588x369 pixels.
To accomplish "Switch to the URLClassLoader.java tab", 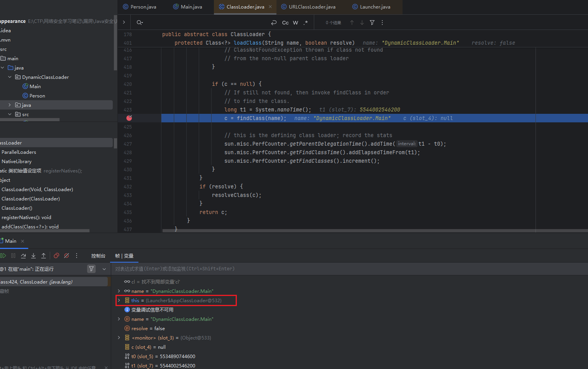I will click(312, 7).
